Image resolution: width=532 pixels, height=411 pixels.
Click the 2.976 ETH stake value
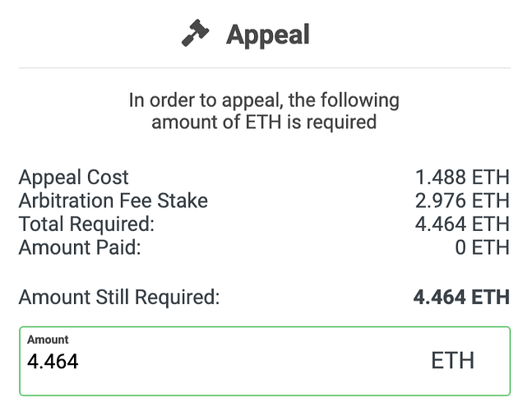(462, 201)
